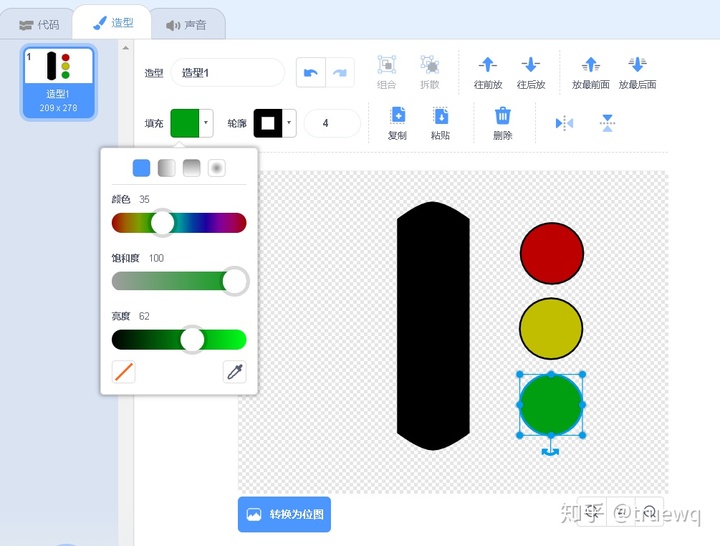The height and width of the screenshot is (546, 720).
Task: Switch to the 代码 (Code) tab
Action: coord(39,24)
